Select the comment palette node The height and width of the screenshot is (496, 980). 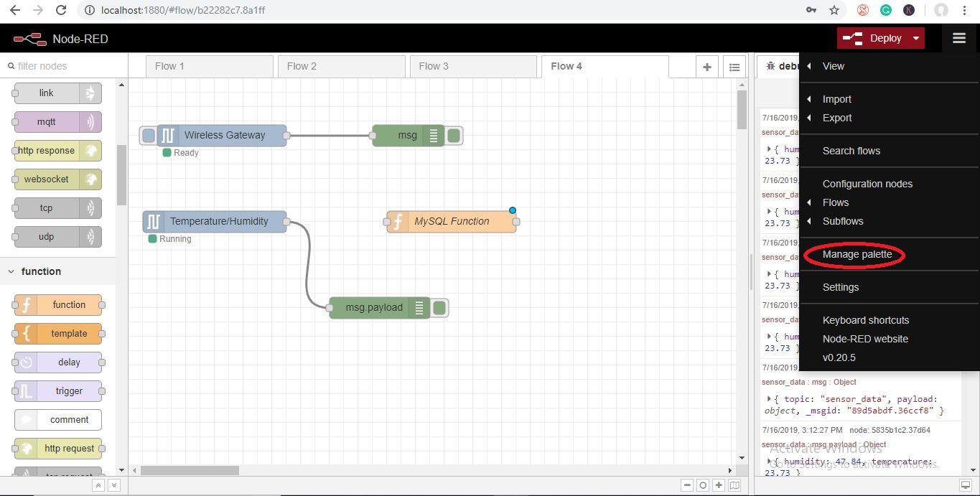[57, 420]
